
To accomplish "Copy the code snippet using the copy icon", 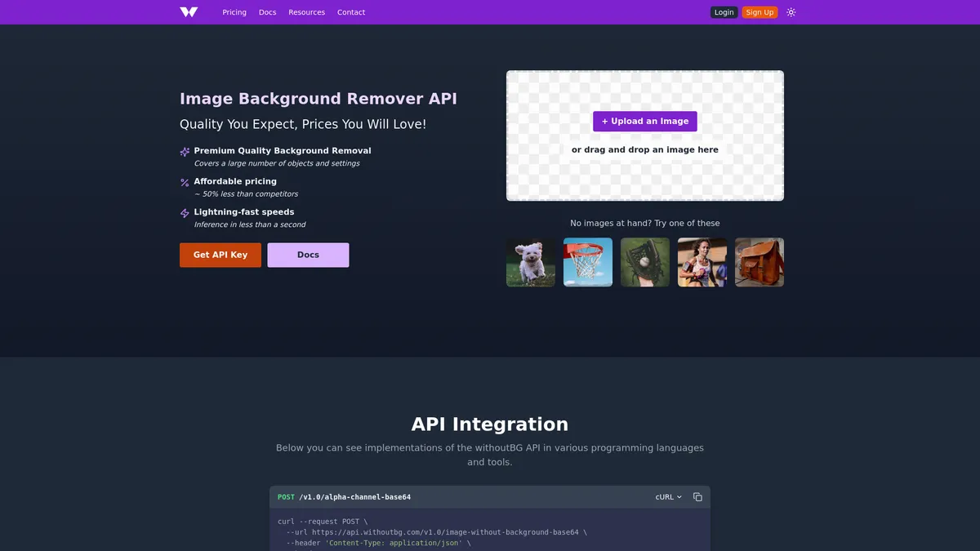I will pyautogui.click(x=697, y=496).
